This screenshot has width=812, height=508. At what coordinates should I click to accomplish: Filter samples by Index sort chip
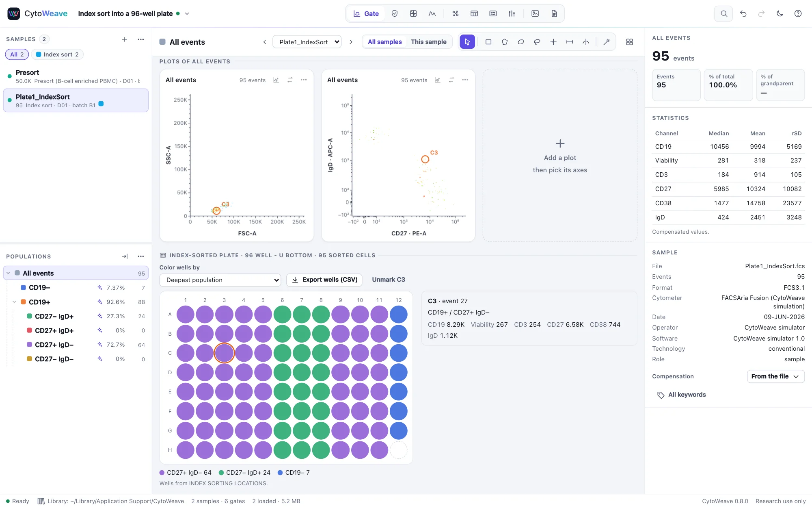click(x=57, y=54)
